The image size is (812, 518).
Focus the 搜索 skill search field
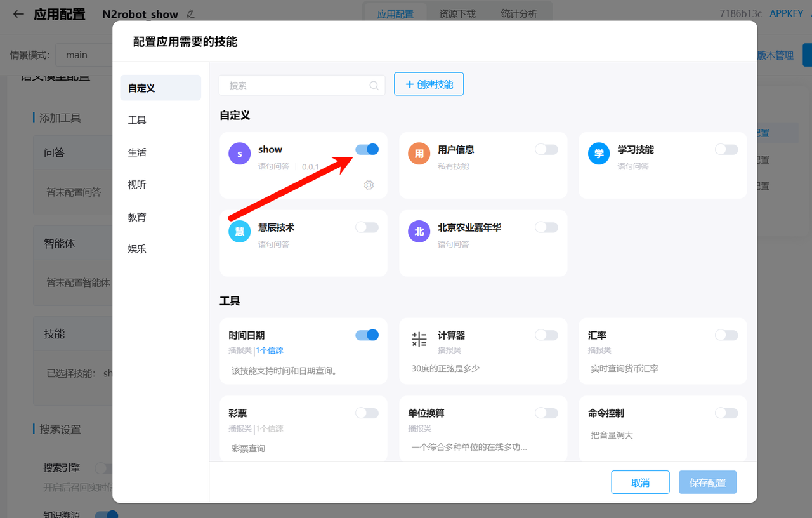[302, 86]
